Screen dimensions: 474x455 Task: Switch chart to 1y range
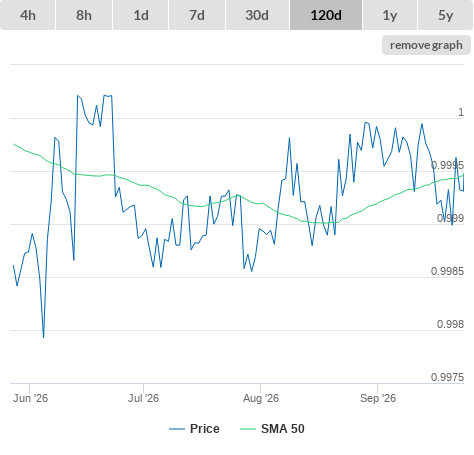[390, 15]
